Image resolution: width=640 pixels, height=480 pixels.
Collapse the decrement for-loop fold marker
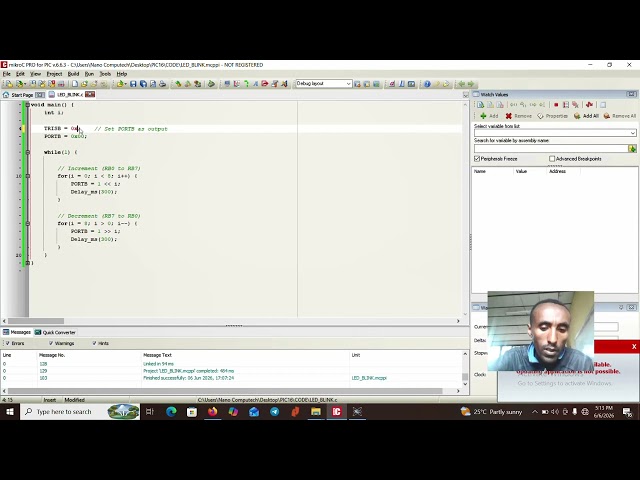pos(28,224)
